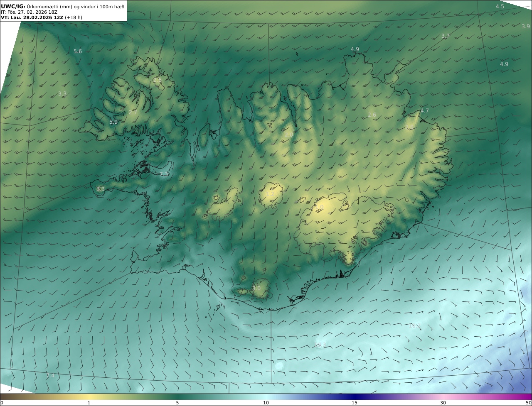Click the 5 tick on color scale
532x406 pixels.
point(177,403)
